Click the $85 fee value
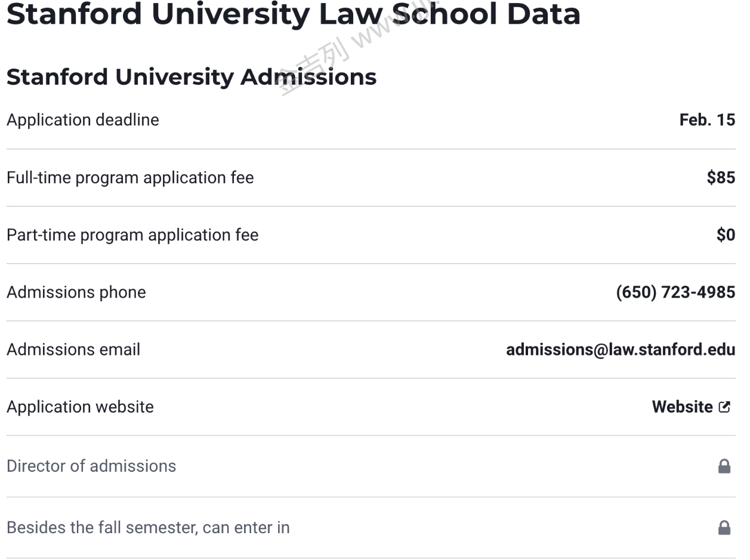This screenshot has height=560, width=750. coord(720,178)
